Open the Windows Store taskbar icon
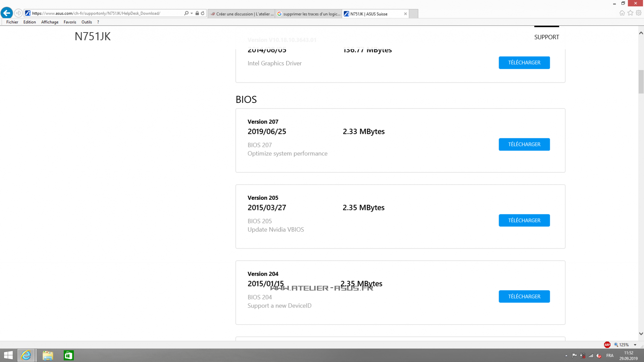 pyautogui.click(x=68, y=355)
